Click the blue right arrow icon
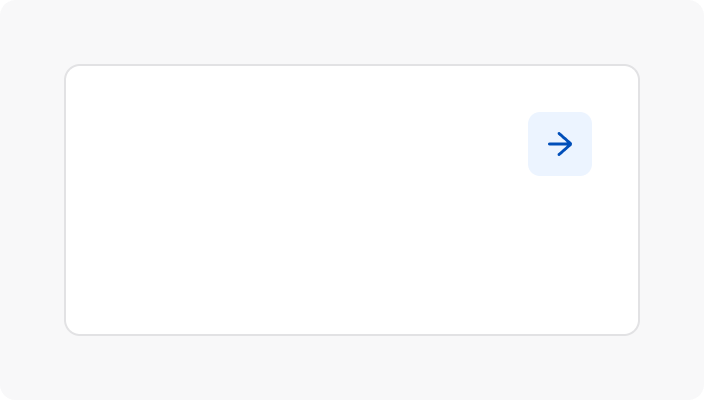Image resolution: width=704 pixels, height=400 pixels. coord(560,144)
